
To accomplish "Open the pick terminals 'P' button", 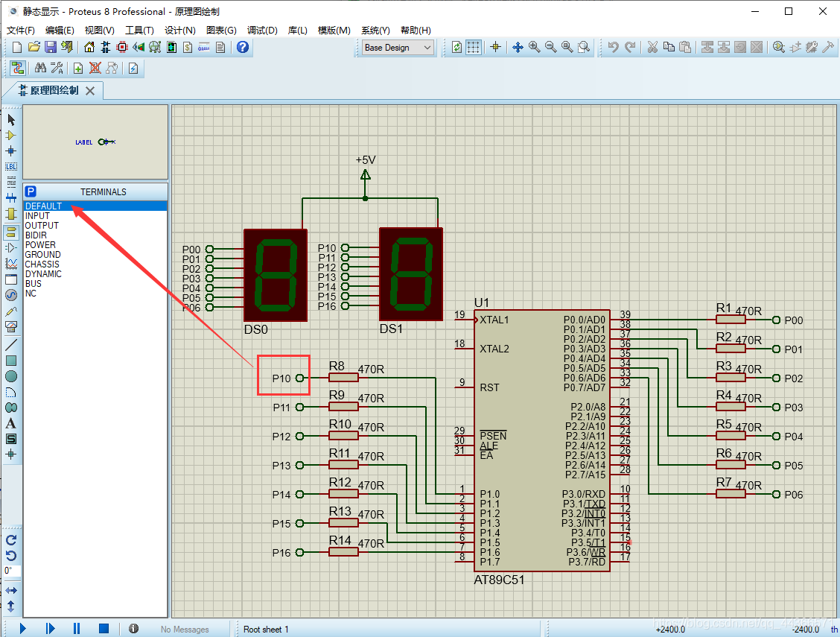I will (x=31, y=191).
